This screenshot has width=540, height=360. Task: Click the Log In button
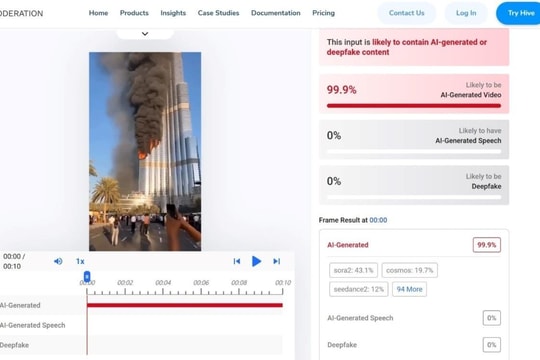(466, 13)
